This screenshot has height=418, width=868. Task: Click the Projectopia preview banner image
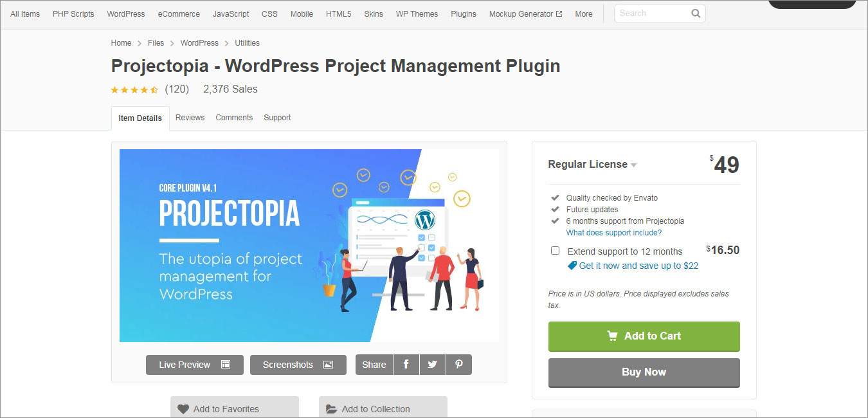(309, 246)
